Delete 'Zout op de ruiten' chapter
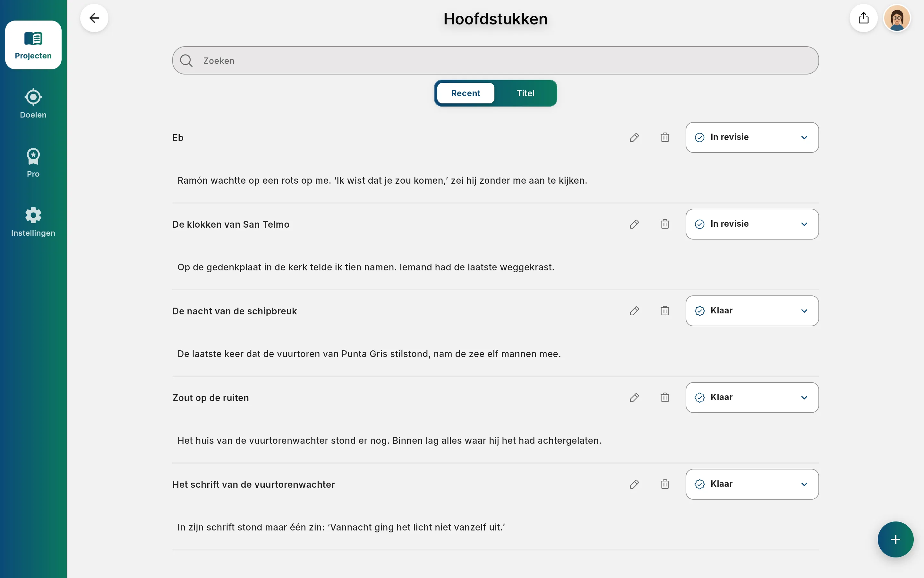This screenshot has width=924, height=578. 665,398
